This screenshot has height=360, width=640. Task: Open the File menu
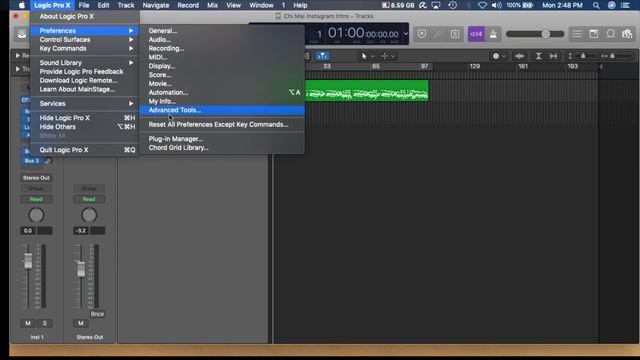pos(84,5)
